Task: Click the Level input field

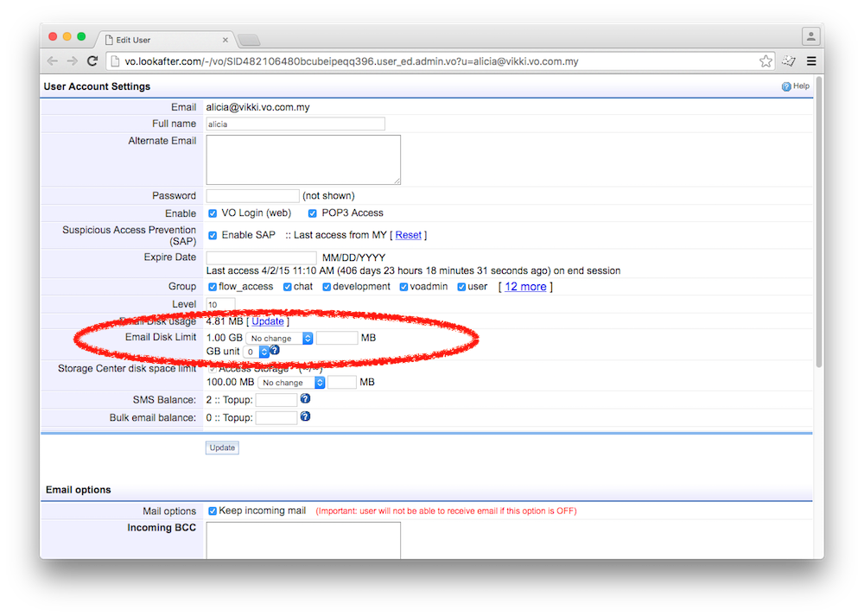Action: (x=220, y=304)
